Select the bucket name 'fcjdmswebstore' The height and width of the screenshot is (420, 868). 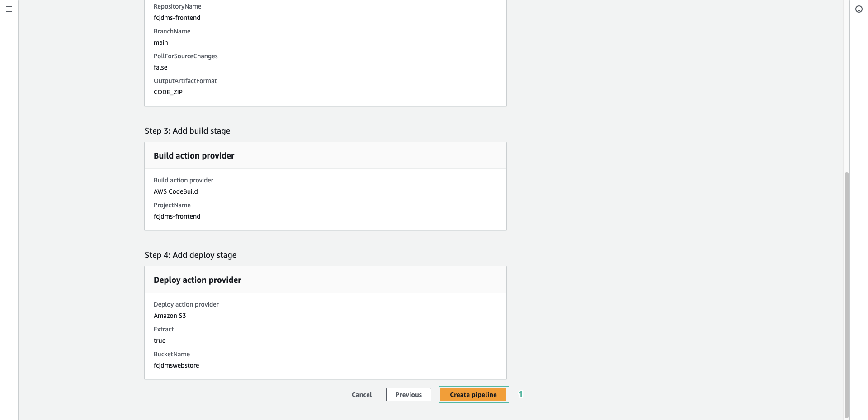176,365
